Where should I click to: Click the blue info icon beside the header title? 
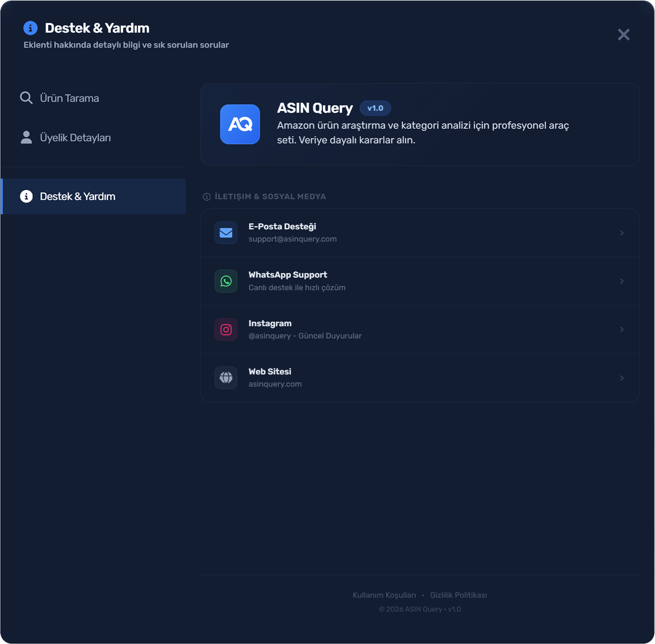click(30, 28)
